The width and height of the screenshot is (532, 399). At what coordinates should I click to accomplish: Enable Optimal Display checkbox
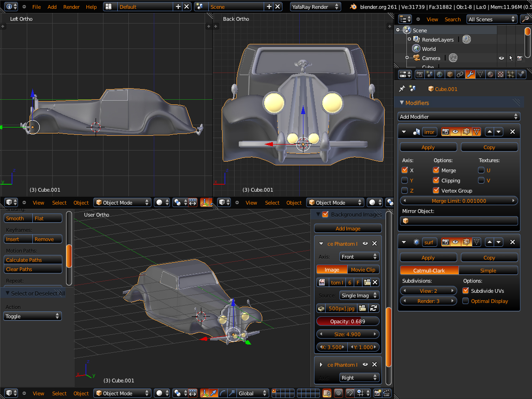tap(465, 301)
